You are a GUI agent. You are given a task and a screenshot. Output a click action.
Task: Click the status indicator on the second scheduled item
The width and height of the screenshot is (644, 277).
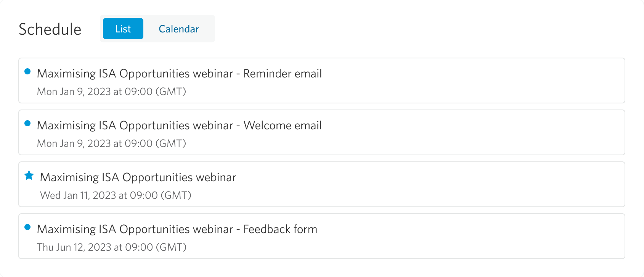click(x=27, y=123)
